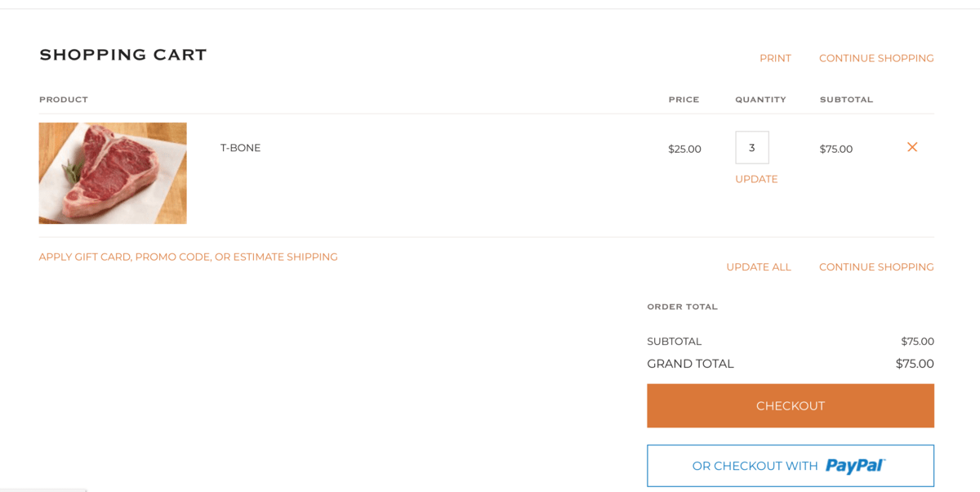
Task: Remove T-Bone item with the X icon
Action: (912, 147)
